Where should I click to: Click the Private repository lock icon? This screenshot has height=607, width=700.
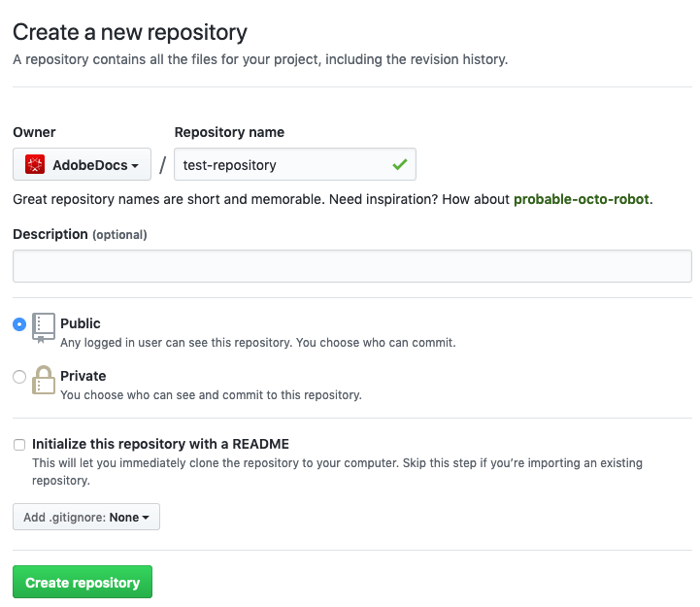pyautogui.click(x=44, y=380)
